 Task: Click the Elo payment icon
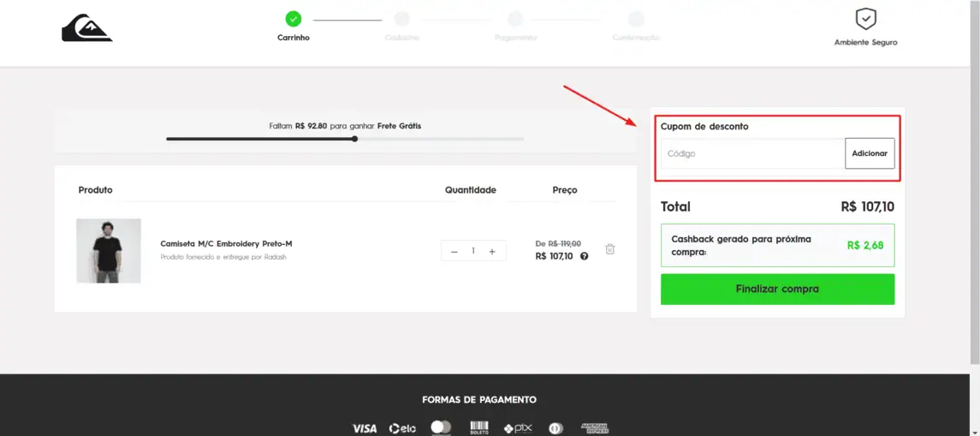pos(402,428)
